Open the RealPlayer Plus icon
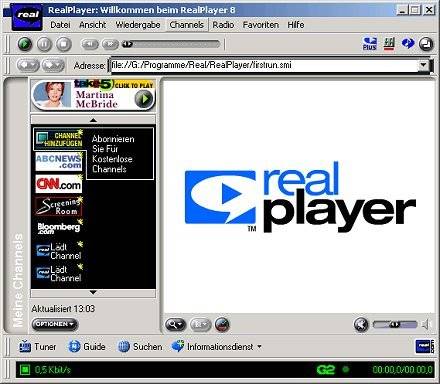This screenshot has height=384, width=440. click(370, 44)
